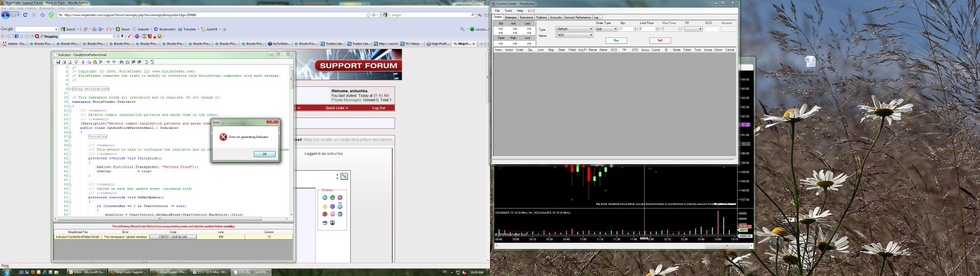Collapse the namespace block at line 20
Image resolution: width=980 pixels, height=276 pixels.
70,106
